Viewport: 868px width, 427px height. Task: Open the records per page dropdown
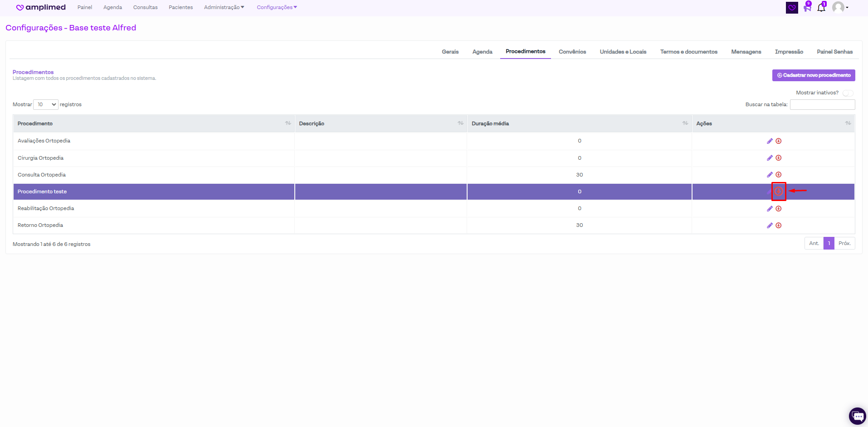(46, 105)
